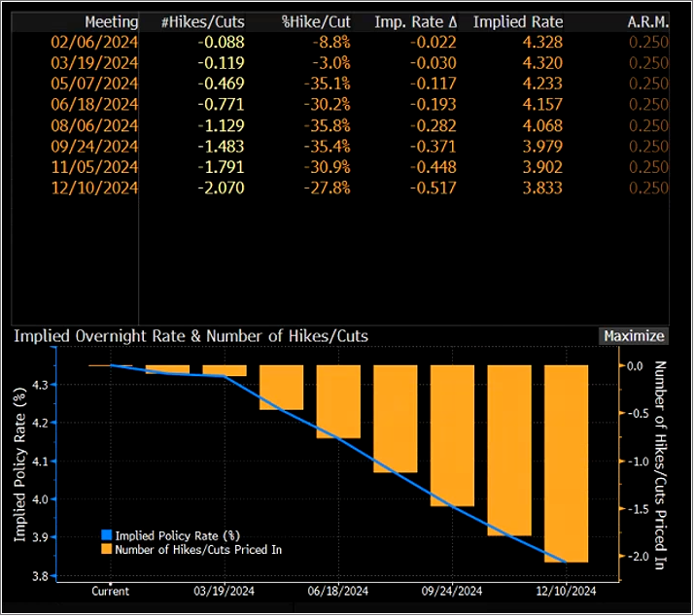Click the -0.088 hikes/cuts value

(x=222, y=42)
